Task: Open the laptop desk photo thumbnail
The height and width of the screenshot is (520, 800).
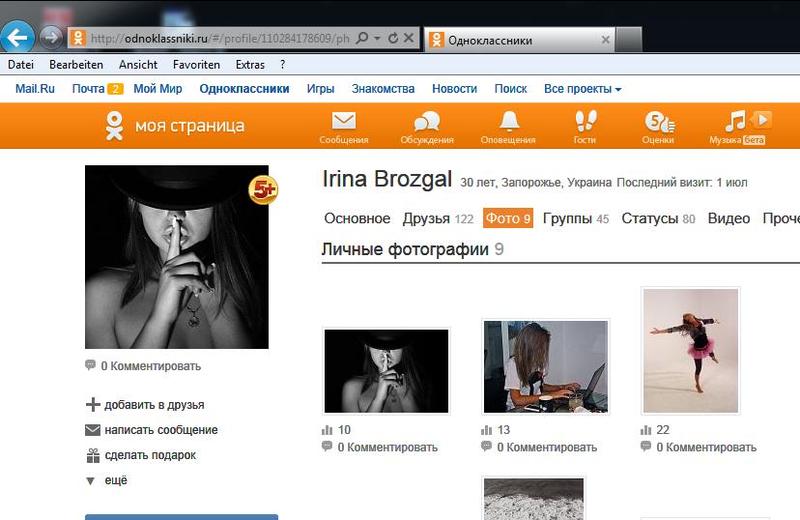Action: 545,367
